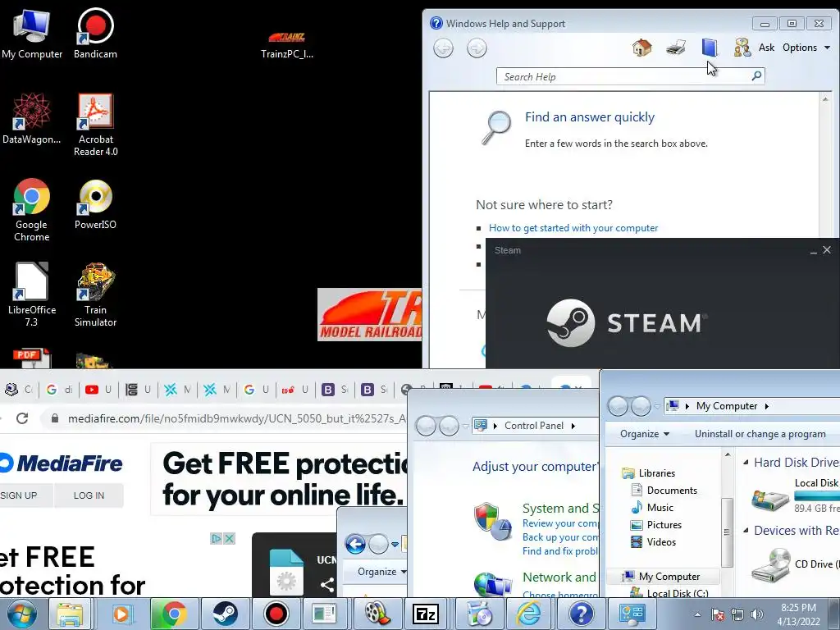
Task: Launch Train Simulator desktop shortcut
Action: pyautogui.click(x=95, y=294)
